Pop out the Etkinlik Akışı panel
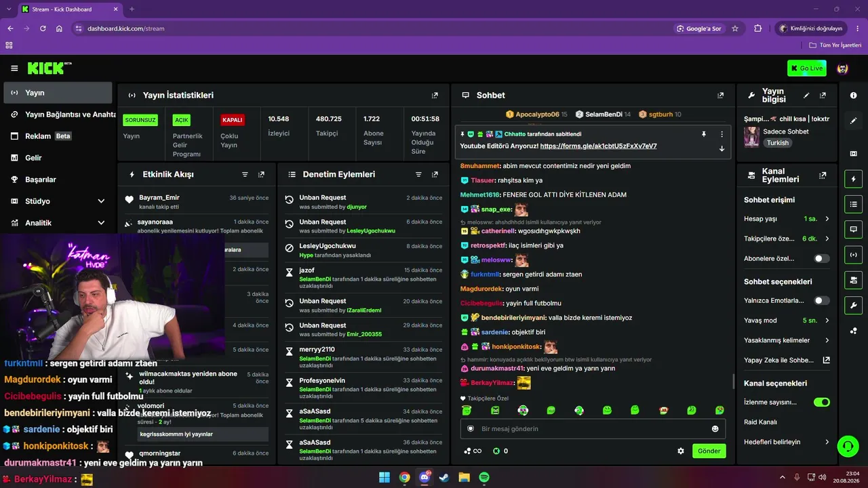The height and width of the screenshot is (488, 868). click(x=261, y=174)
